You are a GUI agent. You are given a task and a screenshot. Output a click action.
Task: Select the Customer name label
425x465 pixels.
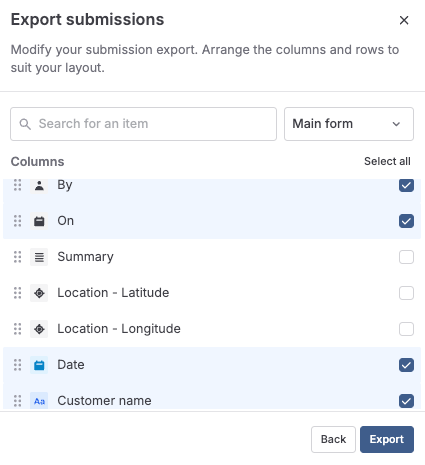click(104, 401)
